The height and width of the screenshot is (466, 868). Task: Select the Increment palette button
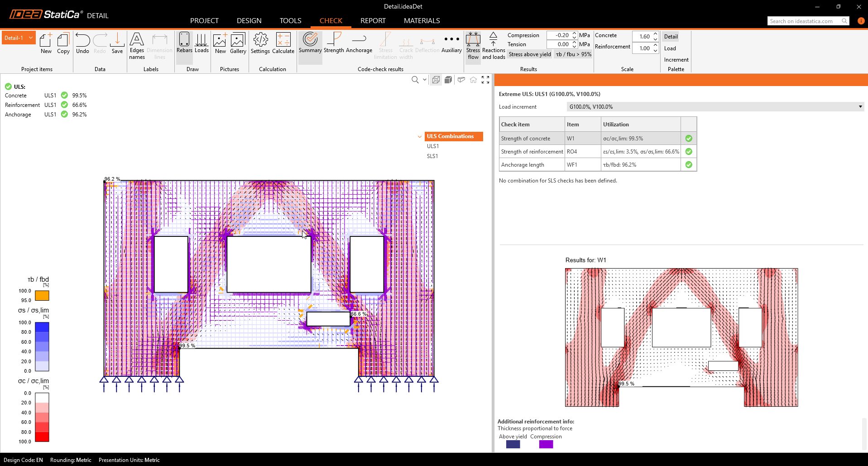[676, 60]
